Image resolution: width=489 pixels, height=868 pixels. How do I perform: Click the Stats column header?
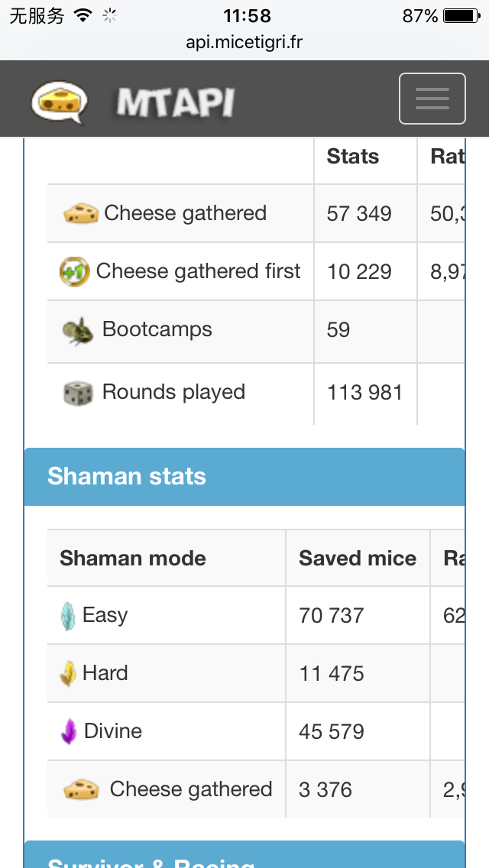point(353,157)
